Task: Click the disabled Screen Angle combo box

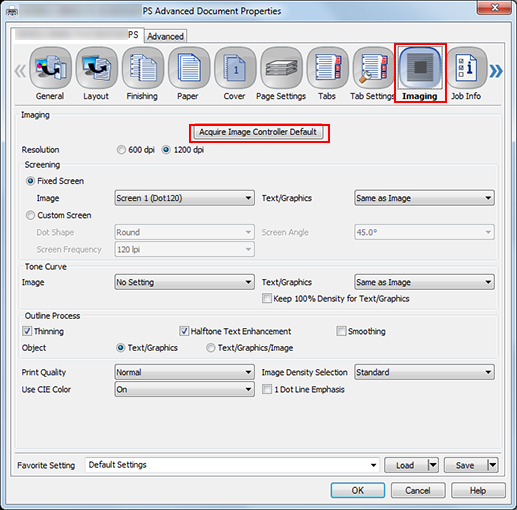Action: (424, 232)
